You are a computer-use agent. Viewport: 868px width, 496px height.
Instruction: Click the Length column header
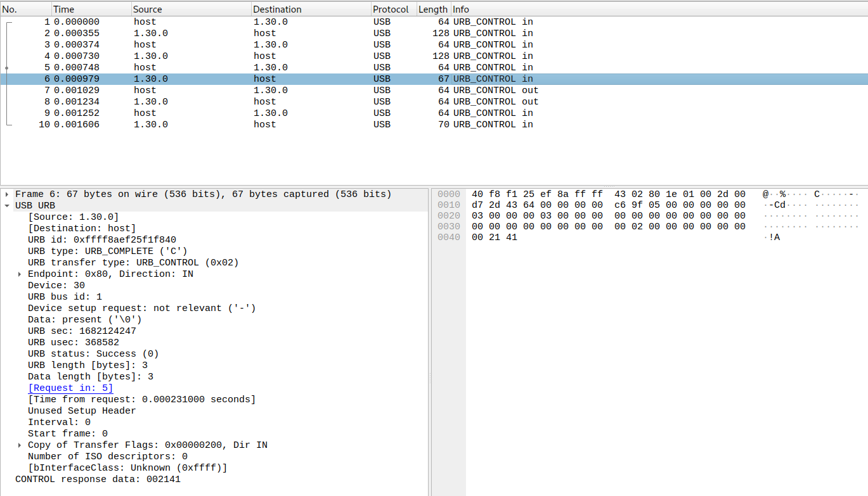point(432,9)
